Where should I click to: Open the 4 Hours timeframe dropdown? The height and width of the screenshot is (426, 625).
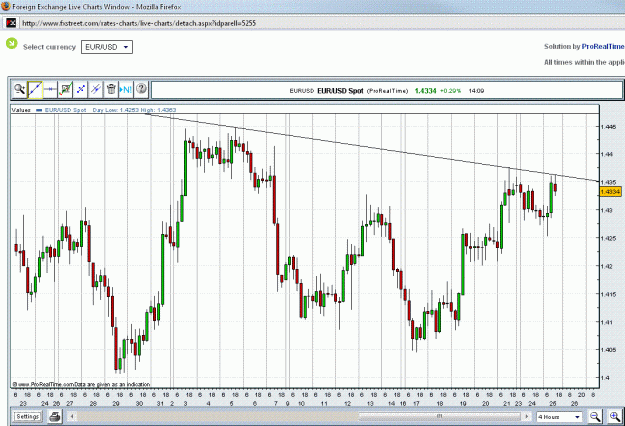click(x=559, y=417)
